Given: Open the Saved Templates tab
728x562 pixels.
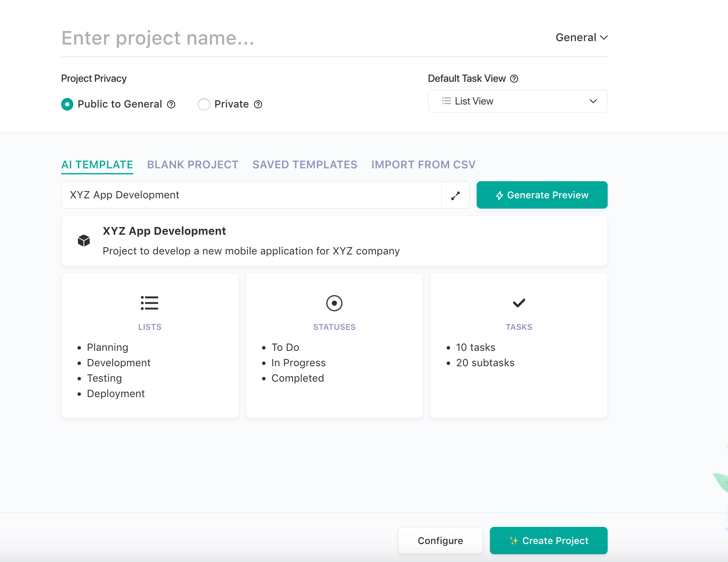Looking at the screenshot, I should tap(304, 164).
